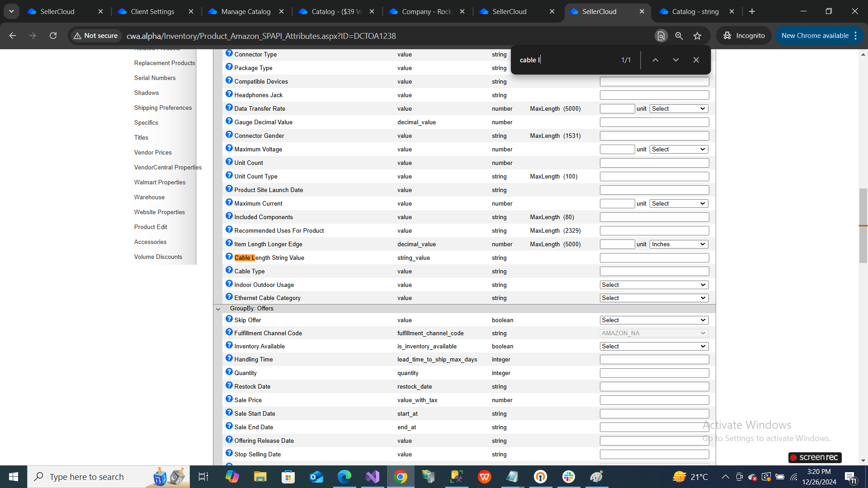Screen dimensions: 868x488
Task: Click help icon beside Skip Offer
Action: pyautogui.click(x=229, y=319)
